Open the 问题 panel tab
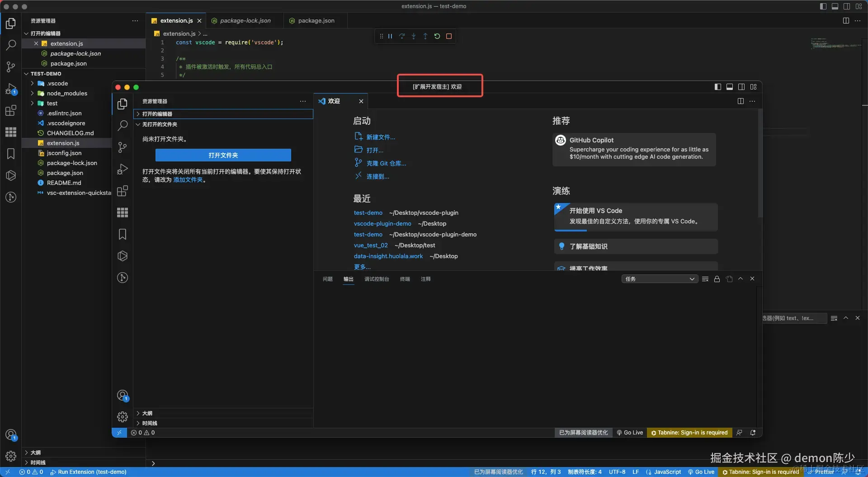Image resolution: width=868 pixels, height=477 pixels. (328, 279)
